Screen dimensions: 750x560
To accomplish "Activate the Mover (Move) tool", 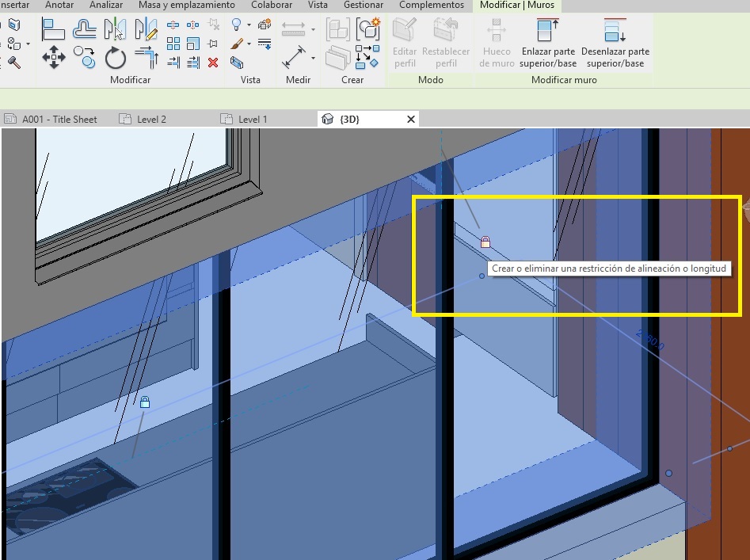I will click(54, 56).
